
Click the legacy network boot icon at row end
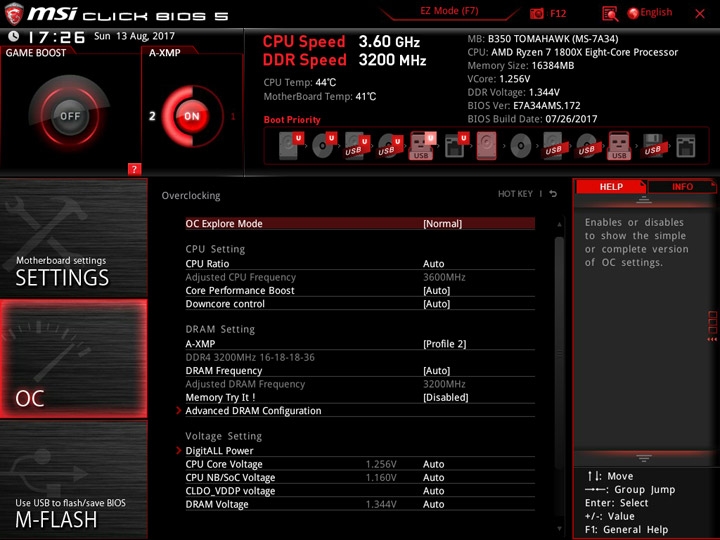coord(686,146)
